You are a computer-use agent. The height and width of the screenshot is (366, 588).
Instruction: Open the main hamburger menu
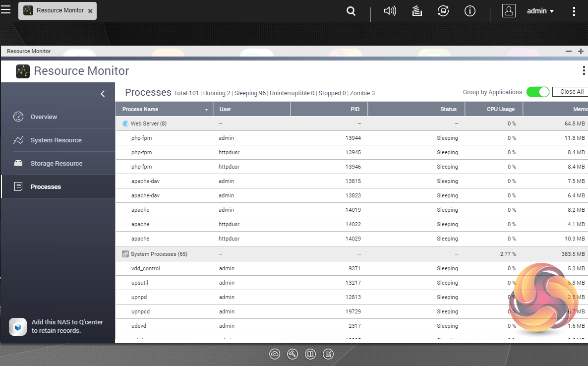5,10
